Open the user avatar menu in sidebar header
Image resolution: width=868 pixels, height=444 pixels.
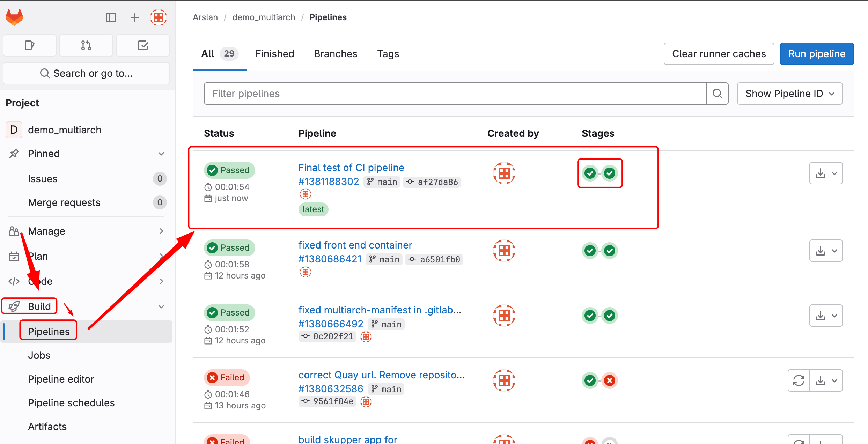pos(159,17)
